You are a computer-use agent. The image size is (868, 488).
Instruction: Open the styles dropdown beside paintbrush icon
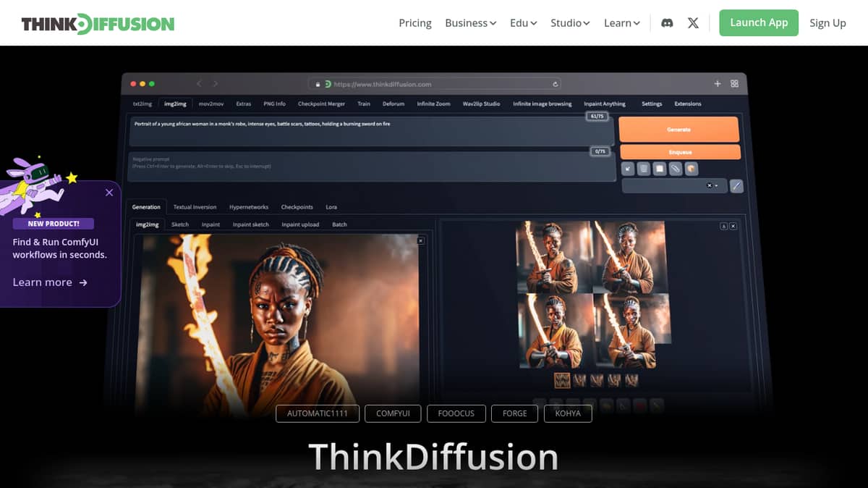[673, 186]
